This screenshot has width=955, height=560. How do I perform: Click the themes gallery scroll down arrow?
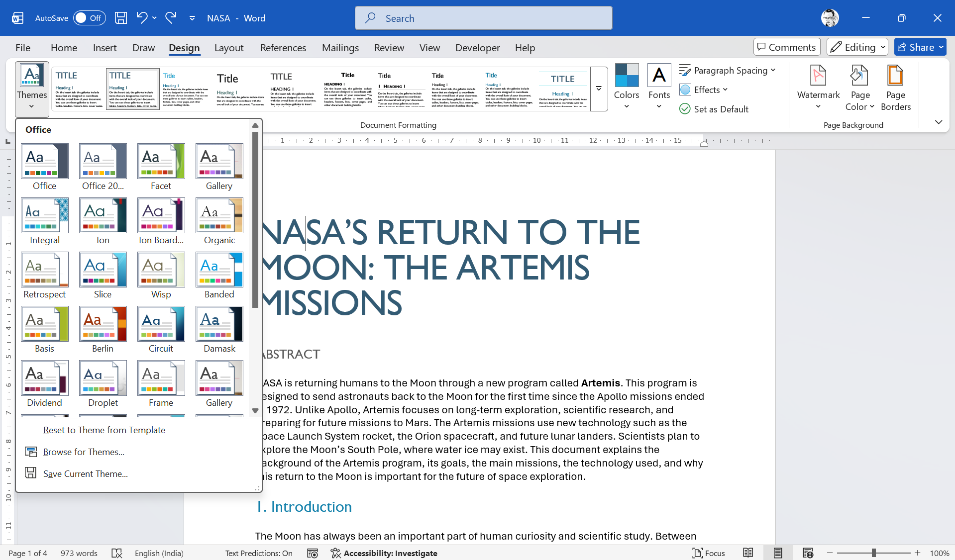point(255,411)
